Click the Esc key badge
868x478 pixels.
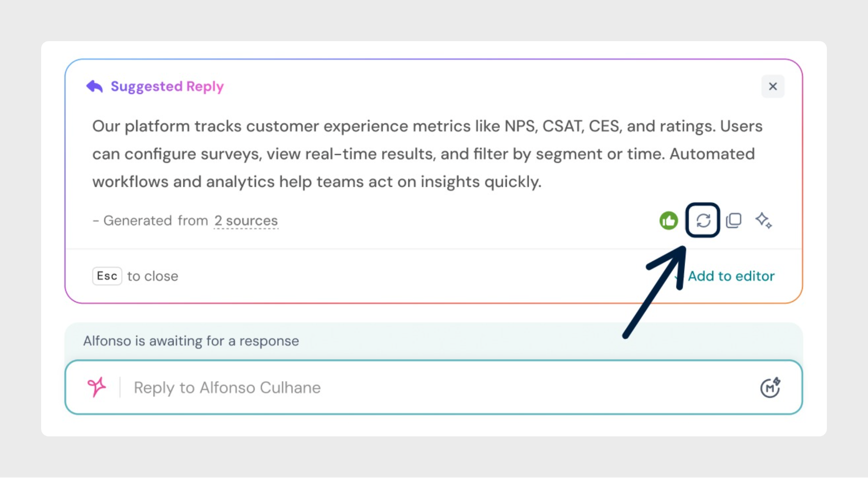(x=107, y=276)
